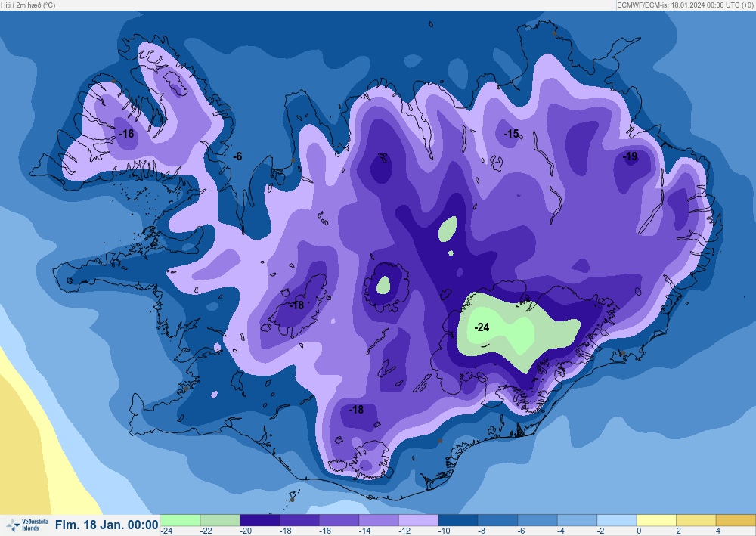
Task: Select the -18 to -16 legend swatch
Action: (x=299, y=520)
